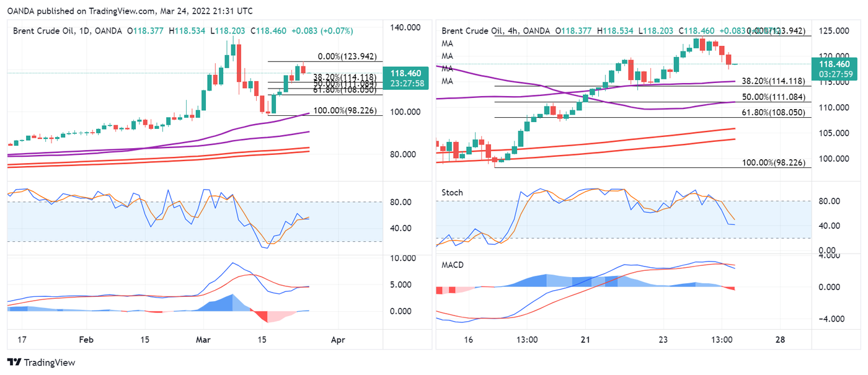Screen dimensions: 868x375
Task: Click the Stoch indicator label
Action: click(x=452, y=193)
